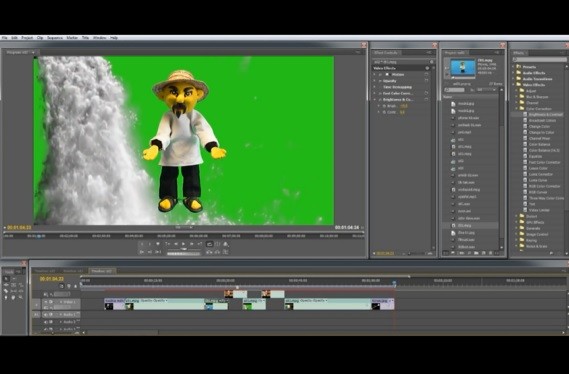Mute the Audio 1 track speaker toggle
569x374 pixels.
tap(46, 315)
